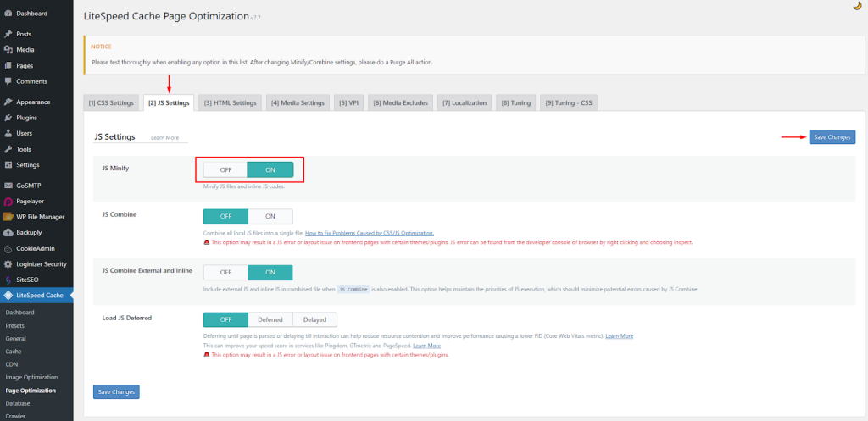Click the 'Load JS Deferred' setting label
Viewport: 868px width, 421px height.
127,319
